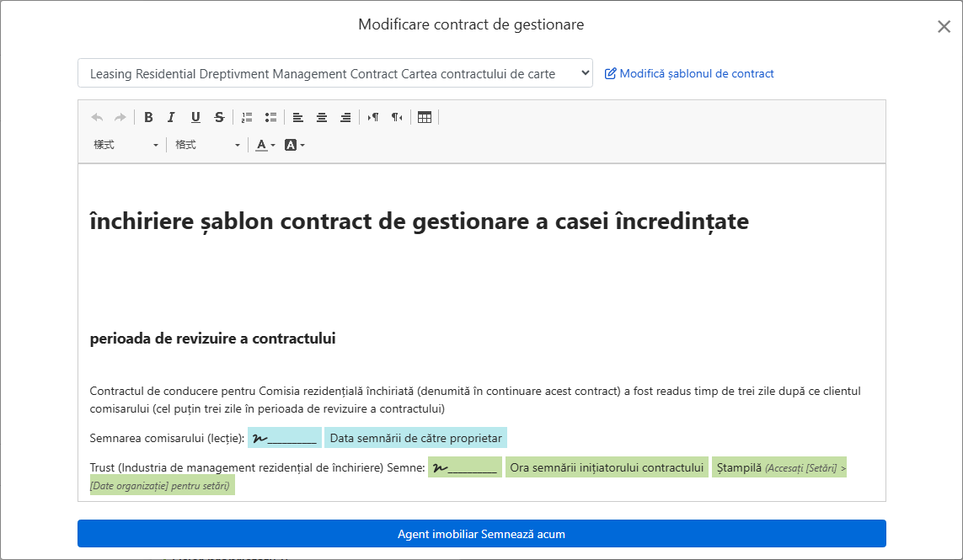Open the 格式 format dropdown
This screenshot has width=963, height=560.
(207, 145)
